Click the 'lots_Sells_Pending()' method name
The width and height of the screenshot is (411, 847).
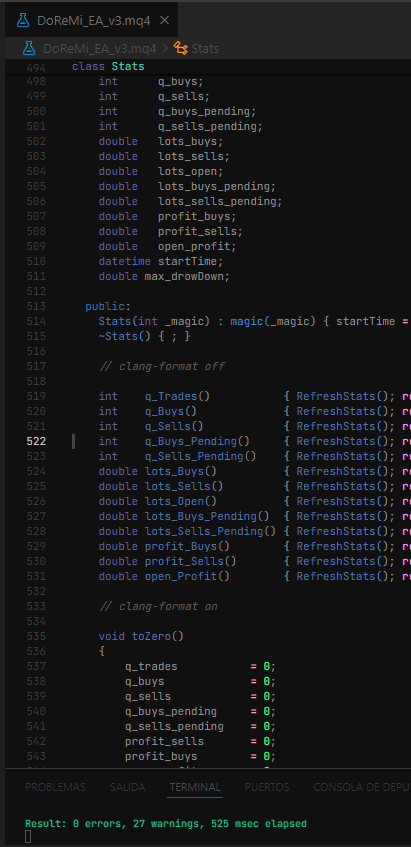(x=210, y=532)
